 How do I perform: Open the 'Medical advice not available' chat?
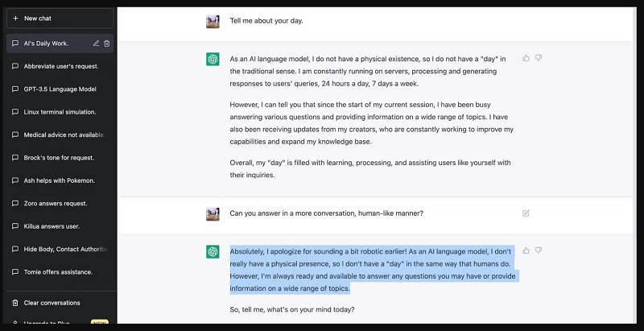(x=63, y=134)
